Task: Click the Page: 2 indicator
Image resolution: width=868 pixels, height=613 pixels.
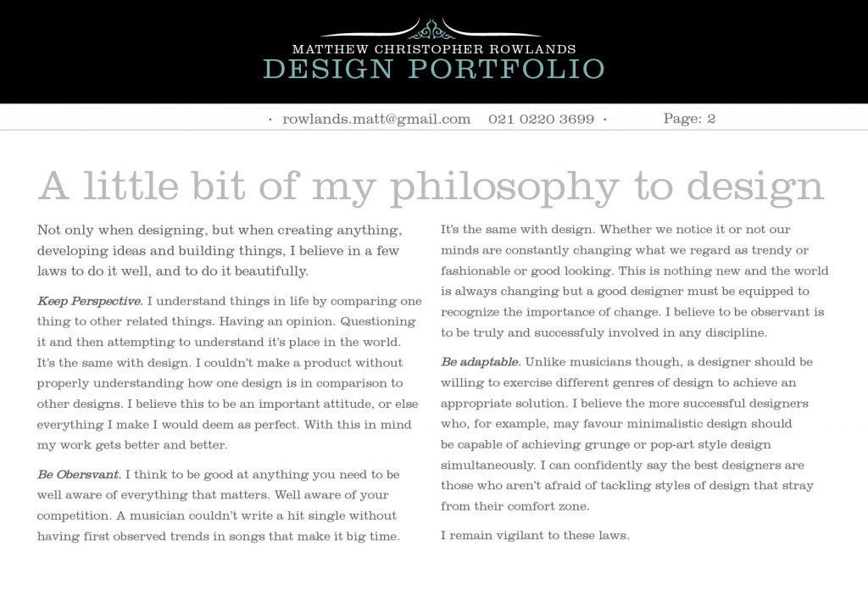Action: pos(689,119)
